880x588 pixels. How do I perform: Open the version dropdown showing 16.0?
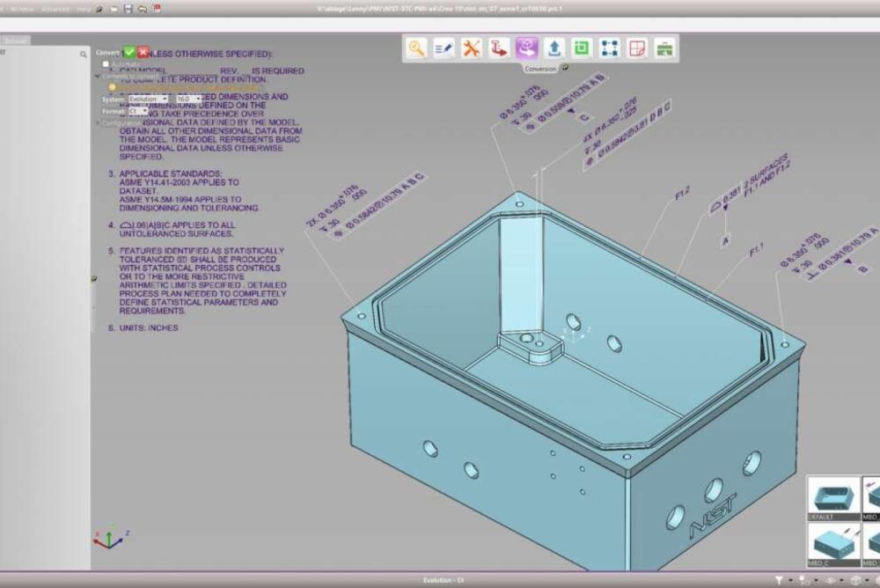[188, 99]
